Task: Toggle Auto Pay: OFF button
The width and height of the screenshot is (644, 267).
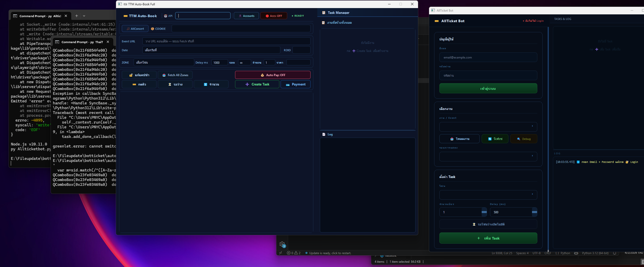Action: click(273, 75)
